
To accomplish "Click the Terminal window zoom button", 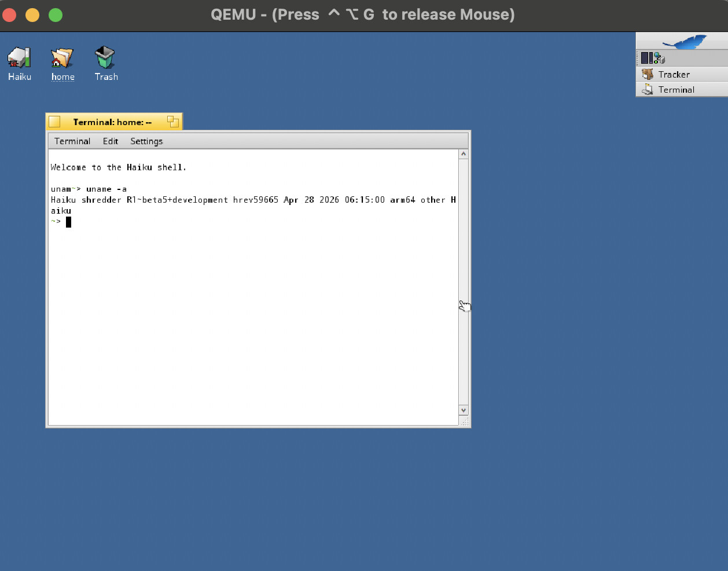I will [x=172, y=122].
